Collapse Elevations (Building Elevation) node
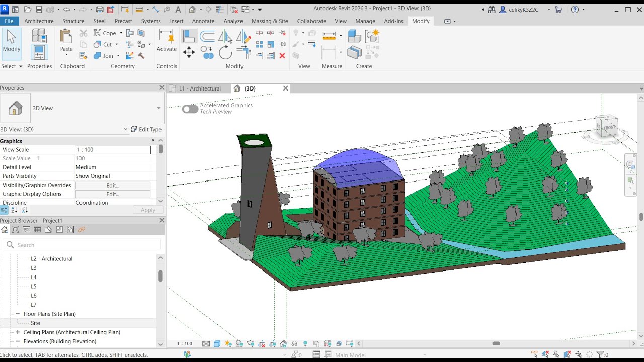 tap(18, 341)
